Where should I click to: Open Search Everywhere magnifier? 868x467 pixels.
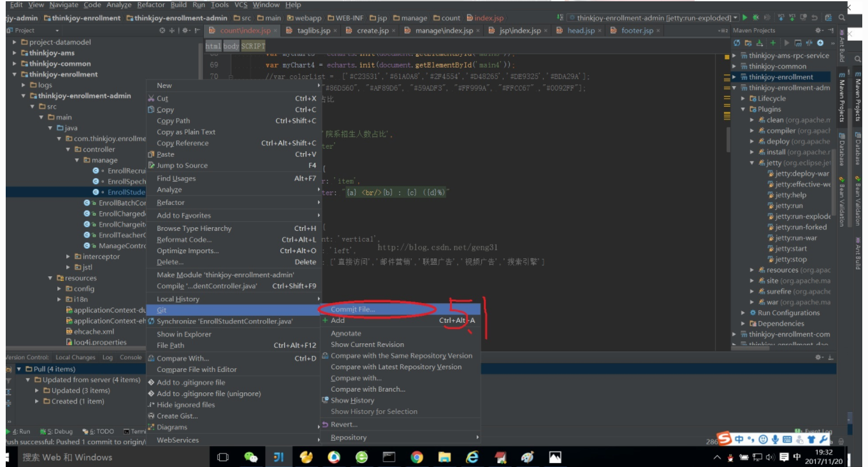(x=842, y=18)
